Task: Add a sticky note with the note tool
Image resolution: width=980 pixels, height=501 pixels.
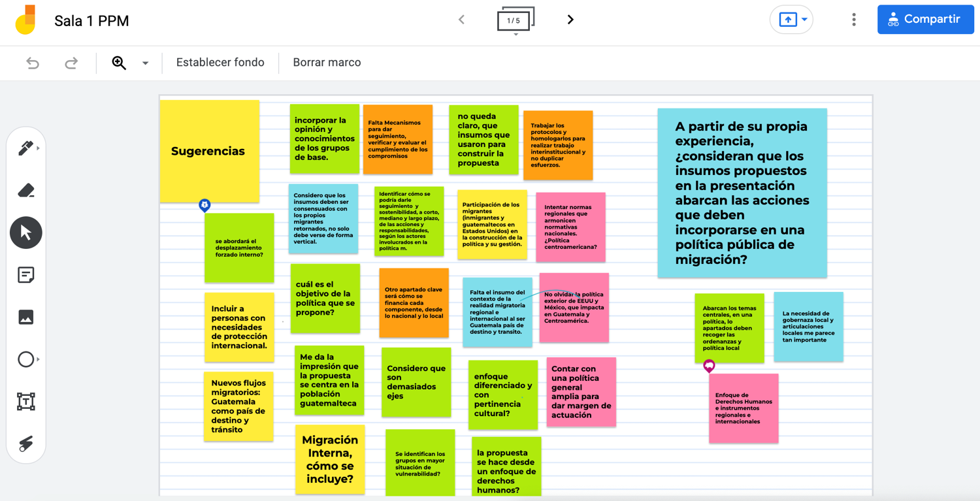Action: pyautogui.click(x=26, y=275)
